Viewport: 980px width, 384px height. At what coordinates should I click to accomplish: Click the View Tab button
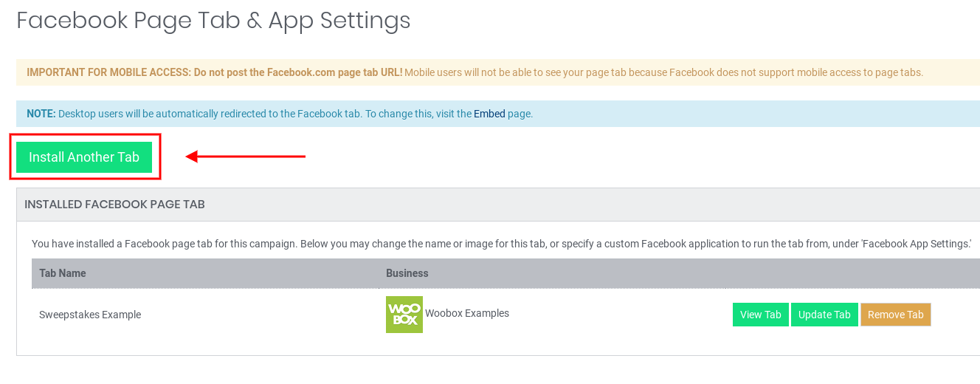760,315
